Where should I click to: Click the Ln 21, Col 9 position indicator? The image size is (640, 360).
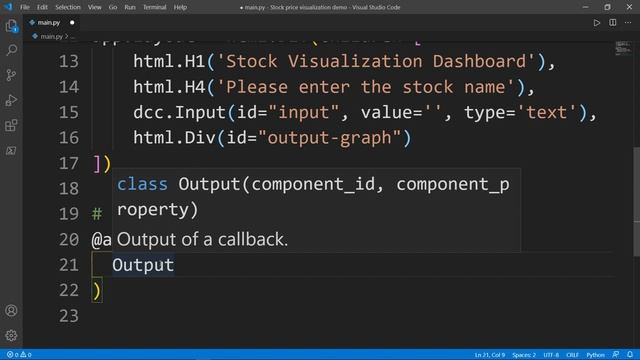pyautogui.click(x=490, y=355)
